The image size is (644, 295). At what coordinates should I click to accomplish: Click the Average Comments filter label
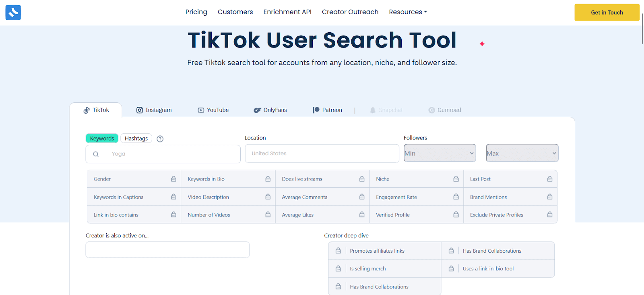click(305, 197)
